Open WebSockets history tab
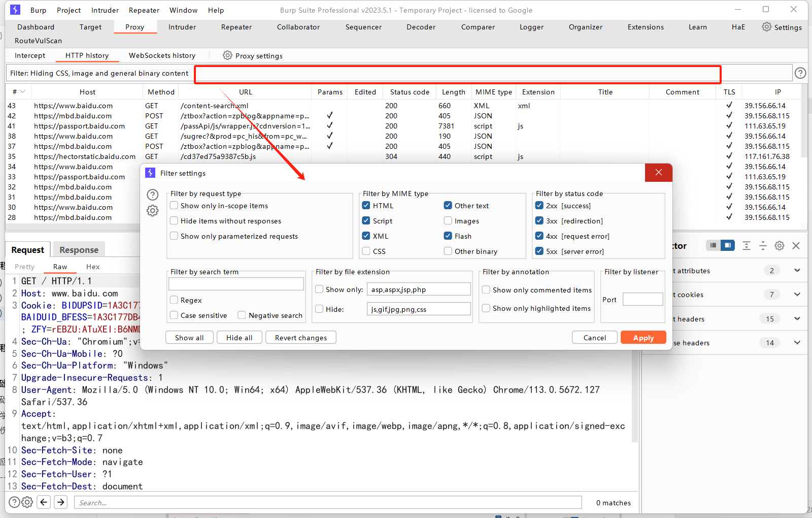Screen dimensions: 812x518 tap(162, 55)
